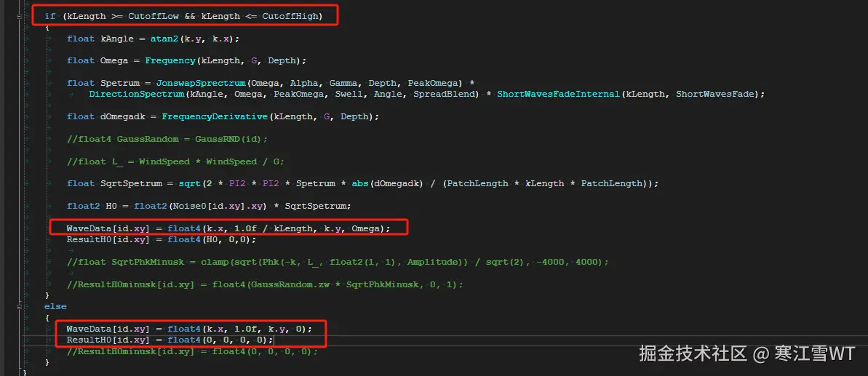Click the DirectionSpectrum function name
Image resolution: width=868 pixels, height=376 pixels.
(x=137, y=94)
